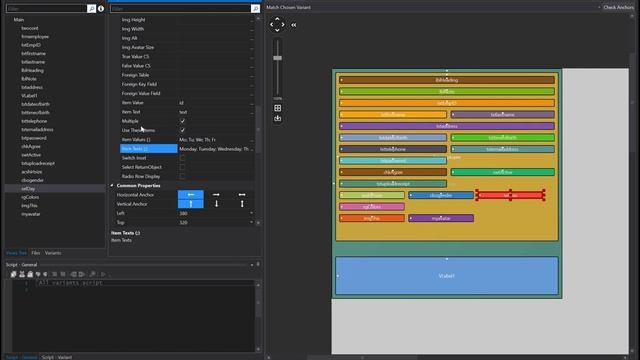Click the properties filter search icon

[256, 8]
